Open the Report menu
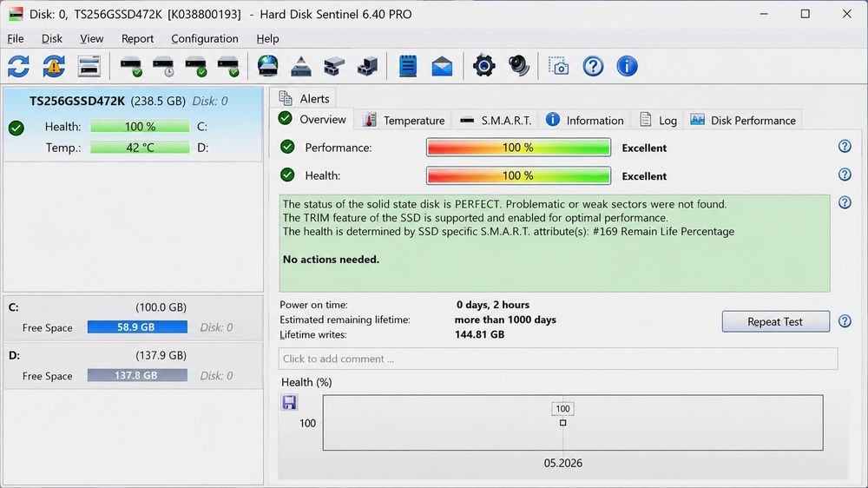Screen dimensions: 868x488 (137, 39)
